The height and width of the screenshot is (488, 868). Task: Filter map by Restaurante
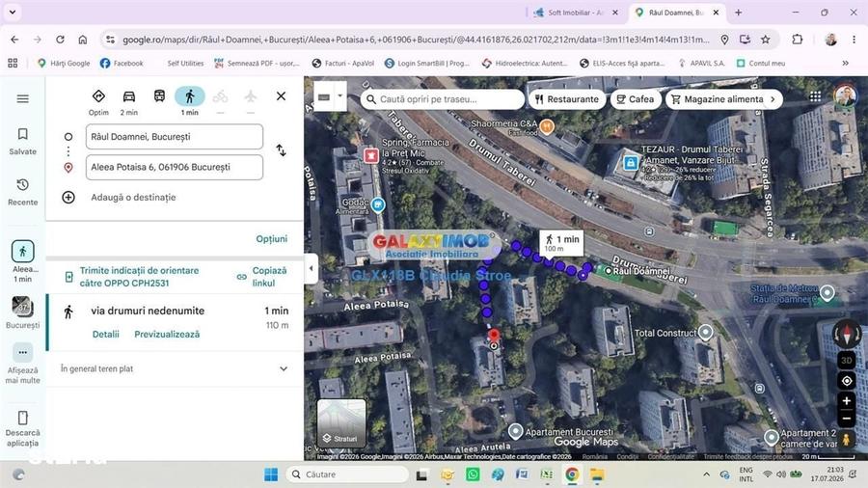567,99
